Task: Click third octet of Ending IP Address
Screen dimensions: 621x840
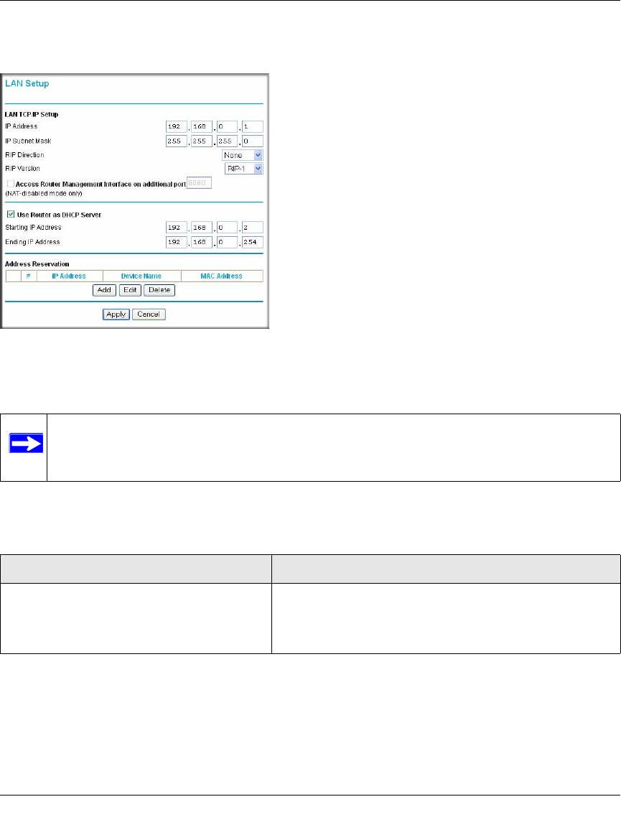Action: pyautogui.click(x=227, y=242)
